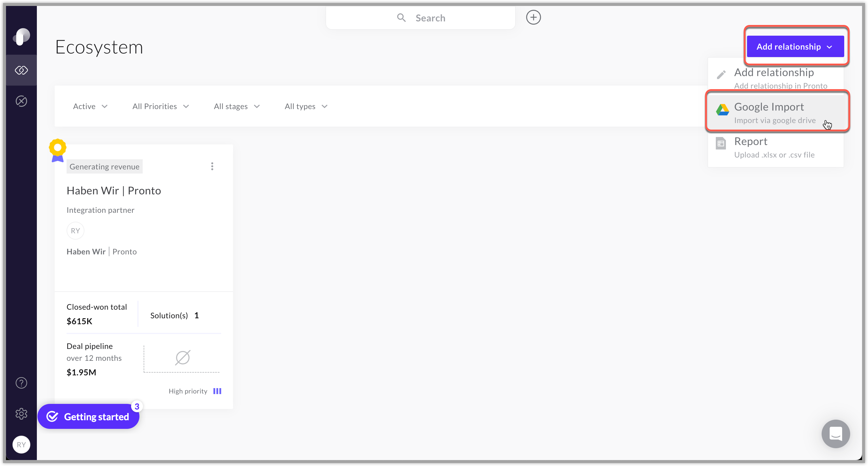This screenshot has height=466, width=868.
Task: Click the High priority label
Action: click(x=188, y=391)
